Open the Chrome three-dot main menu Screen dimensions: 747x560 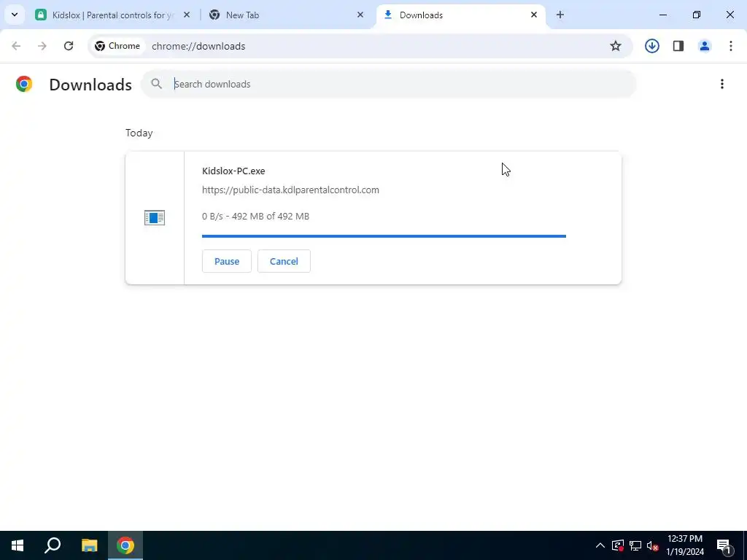point(730,46)
